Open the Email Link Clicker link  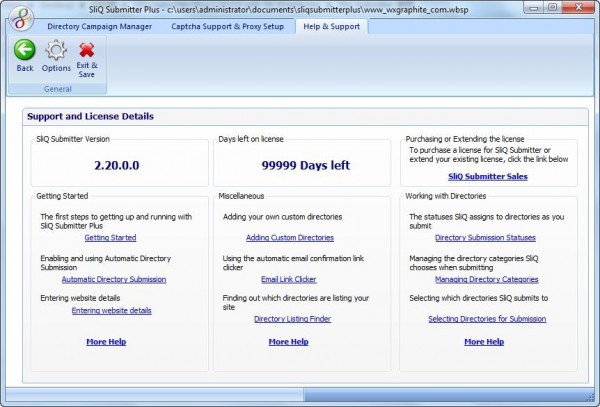tap(289, 279)
